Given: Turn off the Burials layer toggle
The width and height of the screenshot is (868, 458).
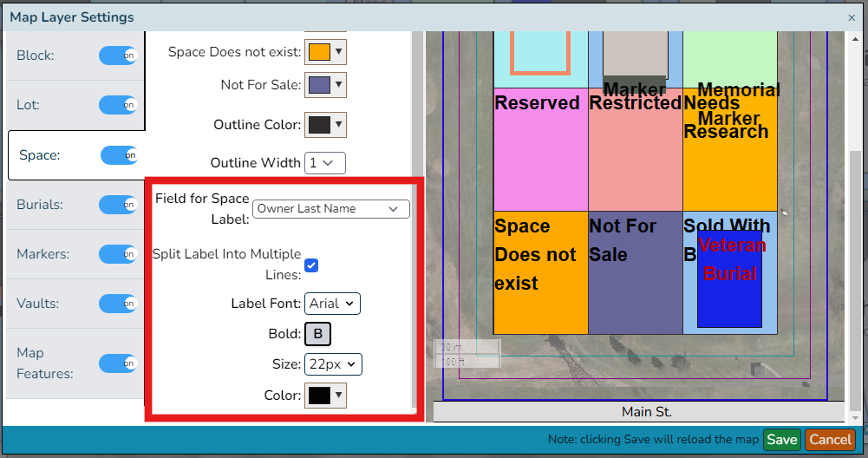Looking at the screenshot, I should pyautogui.click(x=118, y=205).
